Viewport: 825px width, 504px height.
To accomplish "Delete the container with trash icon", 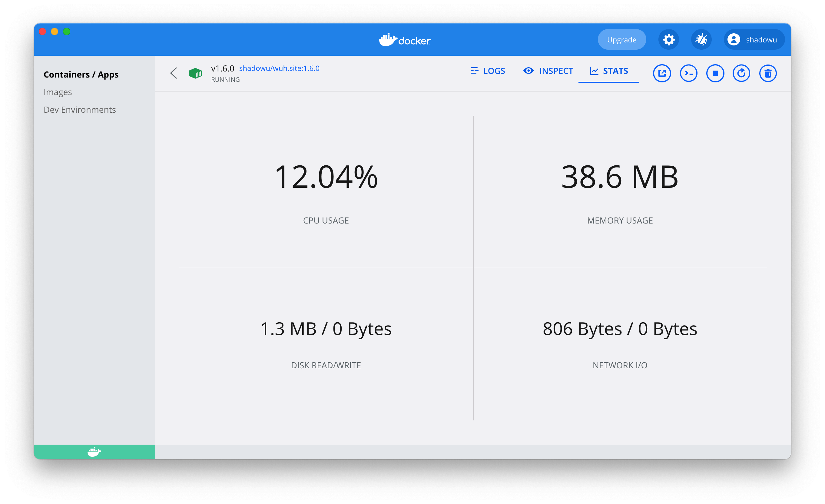I will pyautogui.click(x=768, y=73).
